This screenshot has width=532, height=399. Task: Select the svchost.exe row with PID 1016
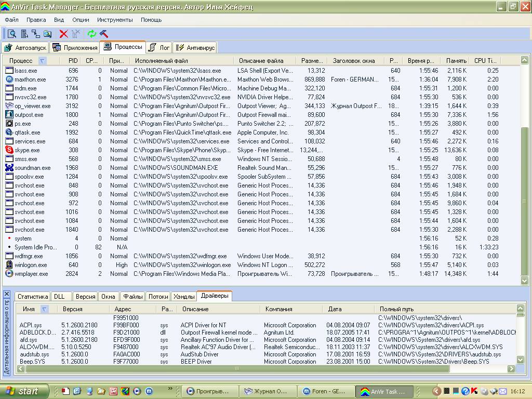pyautogui.click(x=261, y=212)
